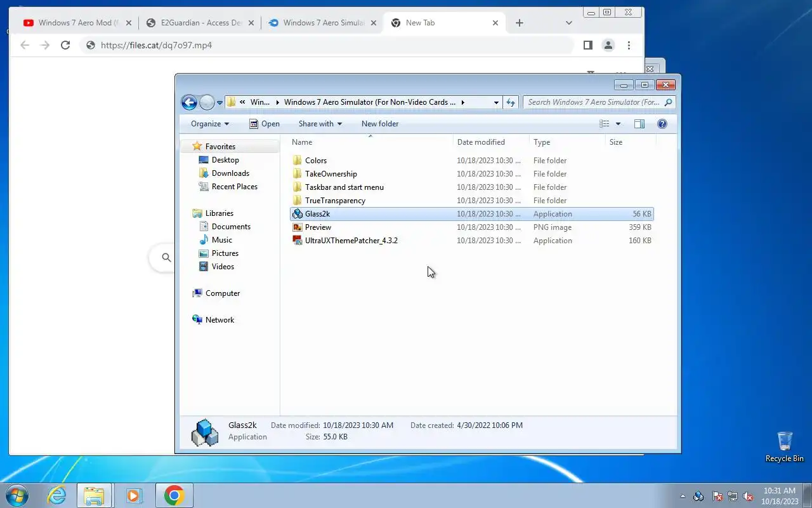Sort by Date modified column header
Screen dimensions: 812x508
(x=492, y=142)
